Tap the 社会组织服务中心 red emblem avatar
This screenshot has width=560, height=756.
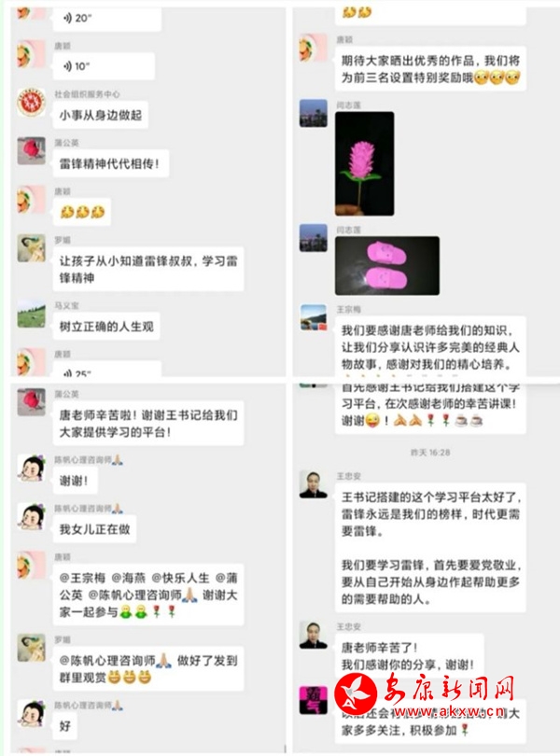tap(32, 103)
